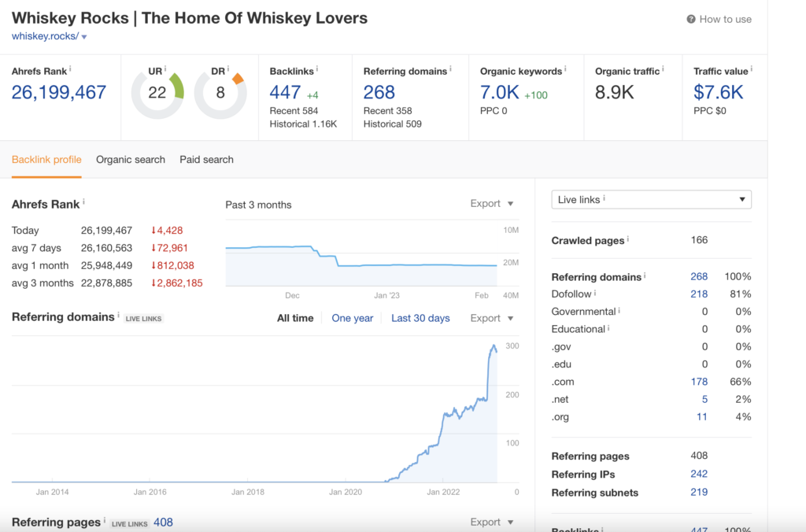Click the Dofollow count 218
The image size is (806, 532).
(699, 294)
